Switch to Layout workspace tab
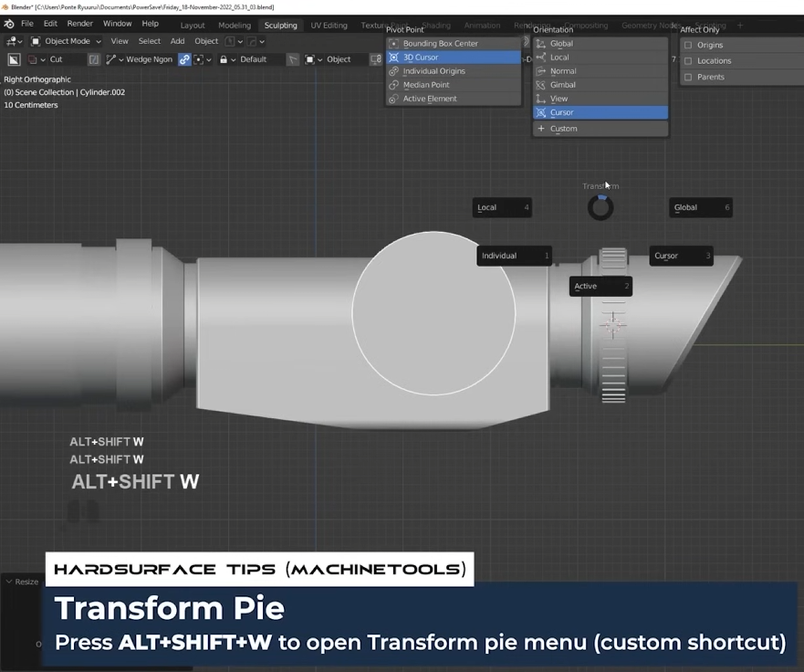Image resolution: width=804 pixels, height=672 pixels. coord(193,26)
